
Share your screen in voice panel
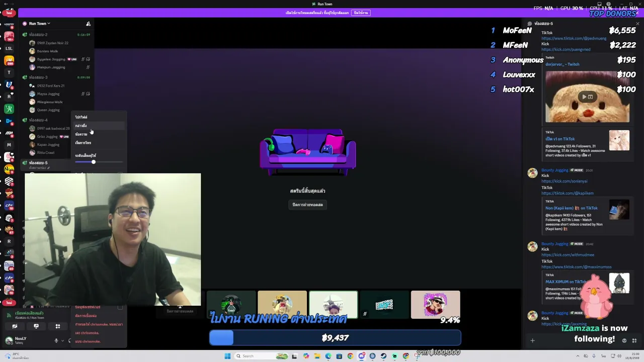click(36, 326)
